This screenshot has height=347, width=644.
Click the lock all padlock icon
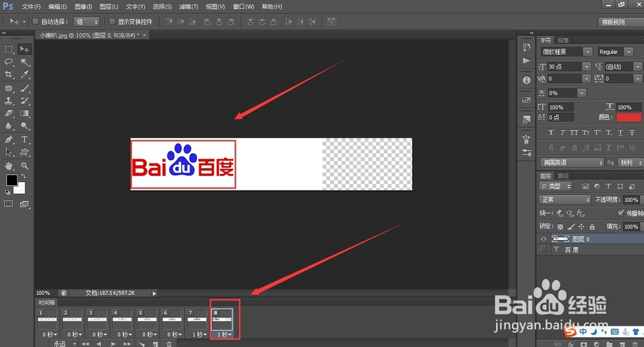tap(592, 226)
